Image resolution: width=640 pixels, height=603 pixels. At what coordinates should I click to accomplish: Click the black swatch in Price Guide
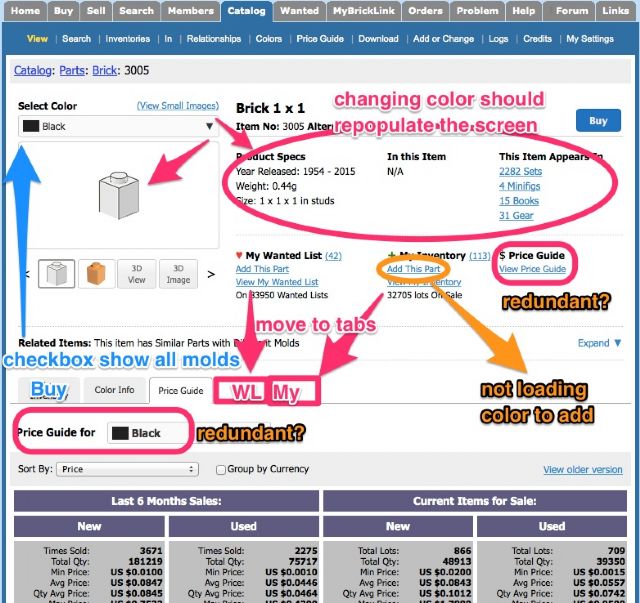120,433
